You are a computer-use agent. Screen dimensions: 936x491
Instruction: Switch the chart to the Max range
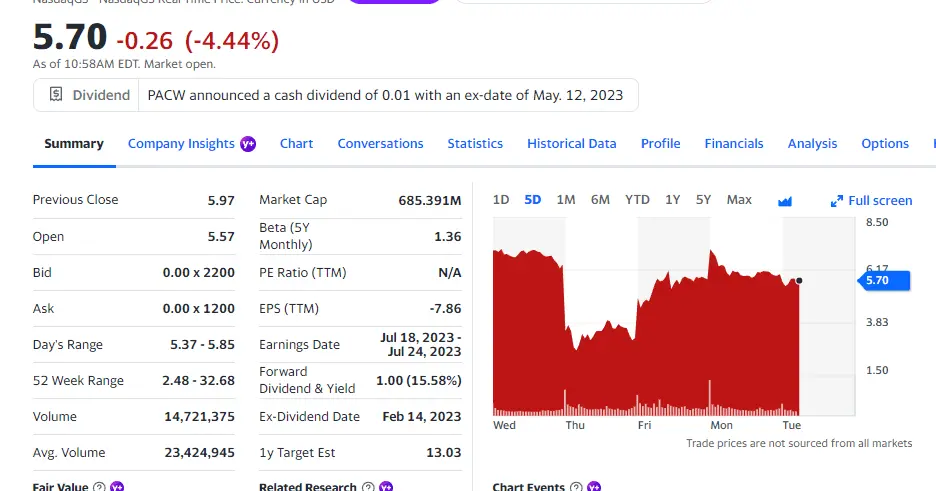pyautogui.click(x=739, y=200)
